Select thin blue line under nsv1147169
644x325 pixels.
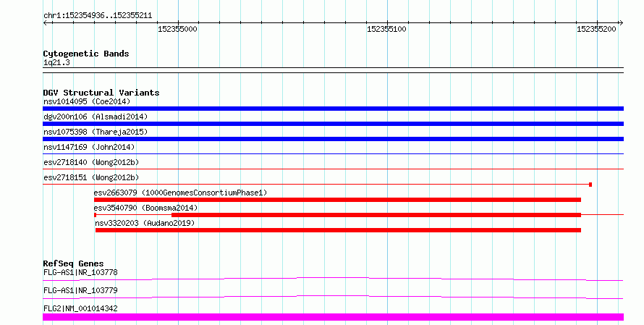point(333,154)
